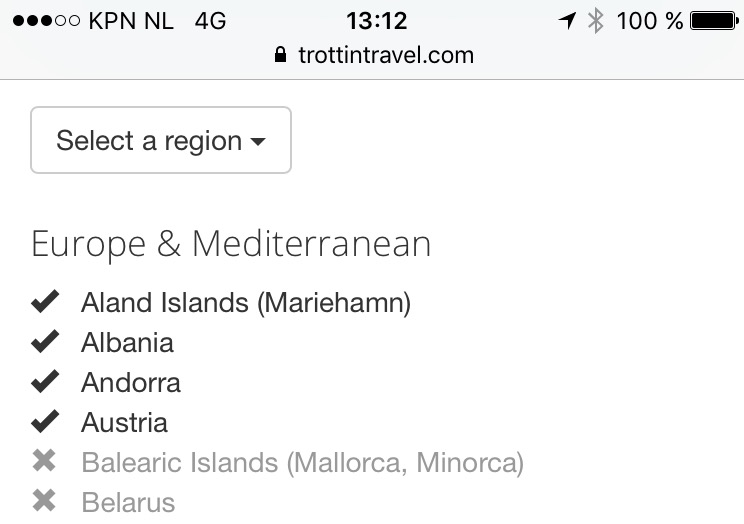Click the checkmark beside Andorra

(x=45, y=382)
